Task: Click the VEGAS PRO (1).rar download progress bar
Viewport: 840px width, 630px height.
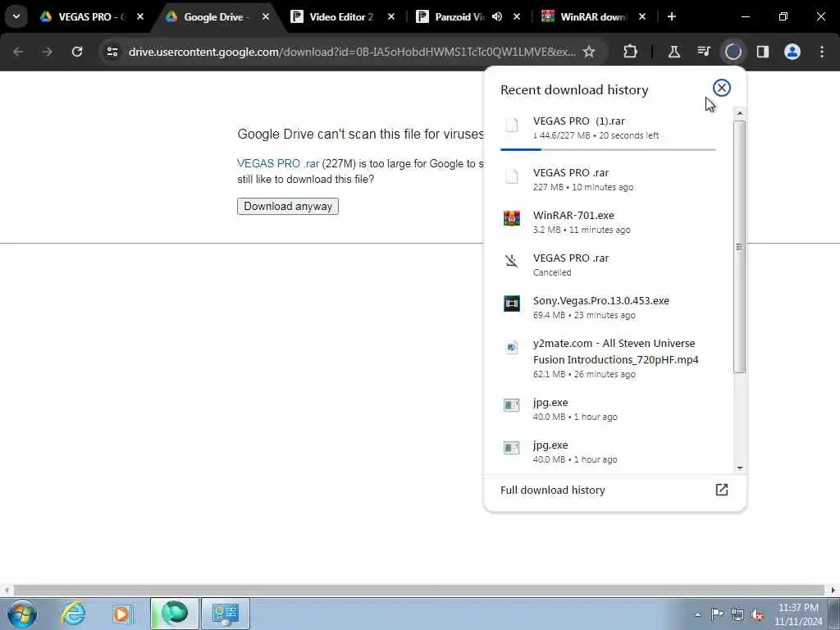Action: pyautogui.click(x=608, y=149)
